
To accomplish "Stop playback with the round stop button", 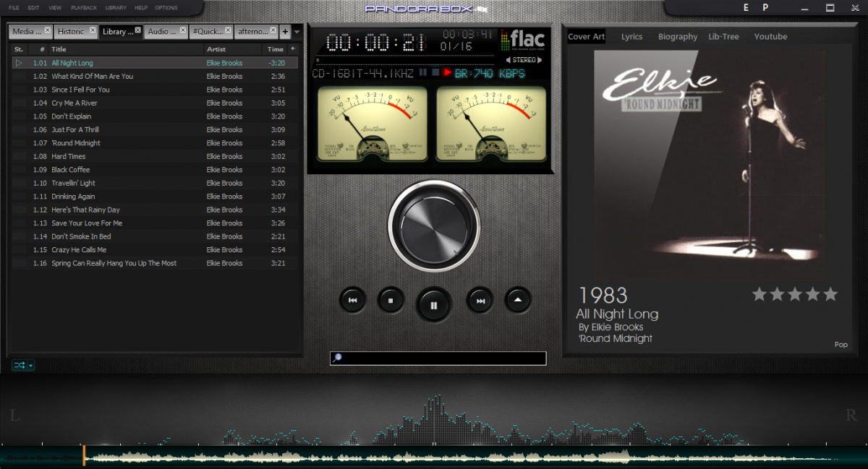I will click(x=391, y=300).
